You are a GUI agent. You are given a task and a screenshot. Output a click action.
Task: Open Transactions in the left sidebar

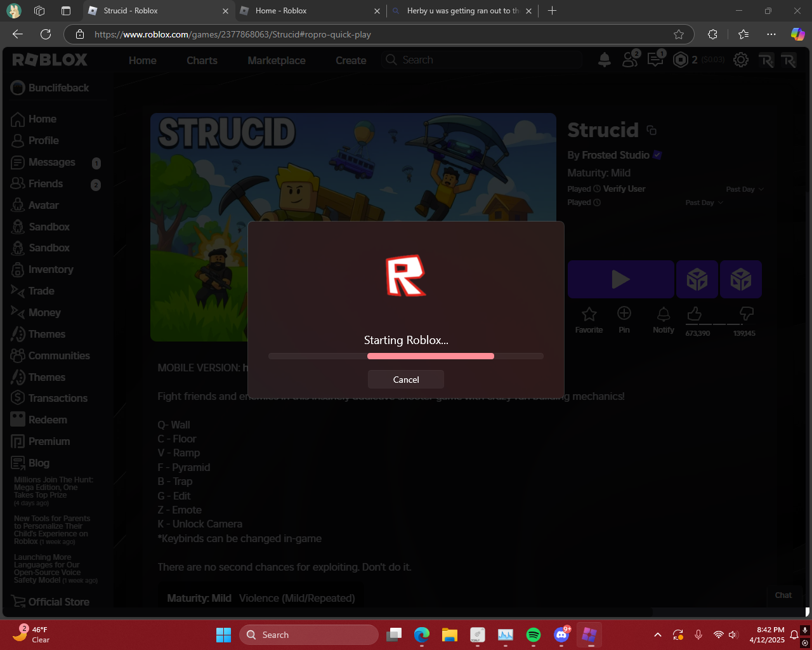click(x=49, y=398)
